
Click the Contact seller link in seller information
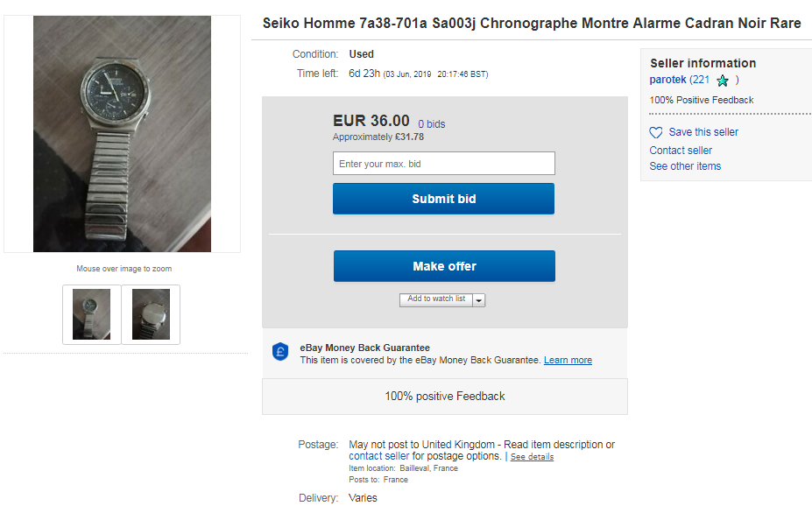681,150
